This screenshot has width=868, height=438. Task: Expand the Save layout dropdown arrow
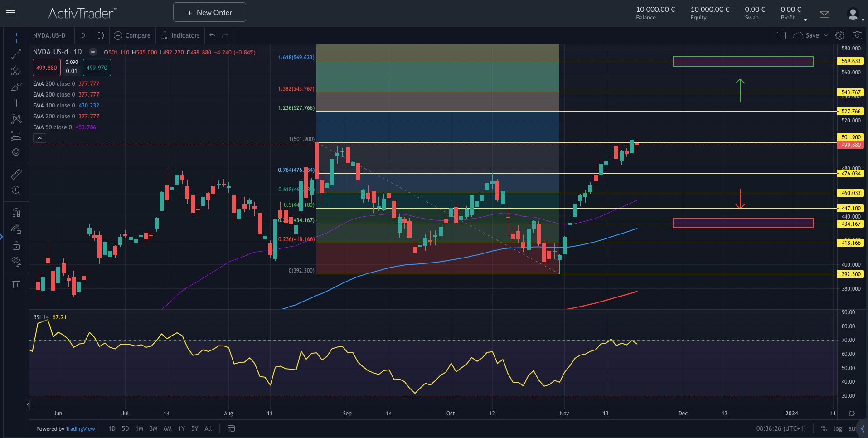826,35
